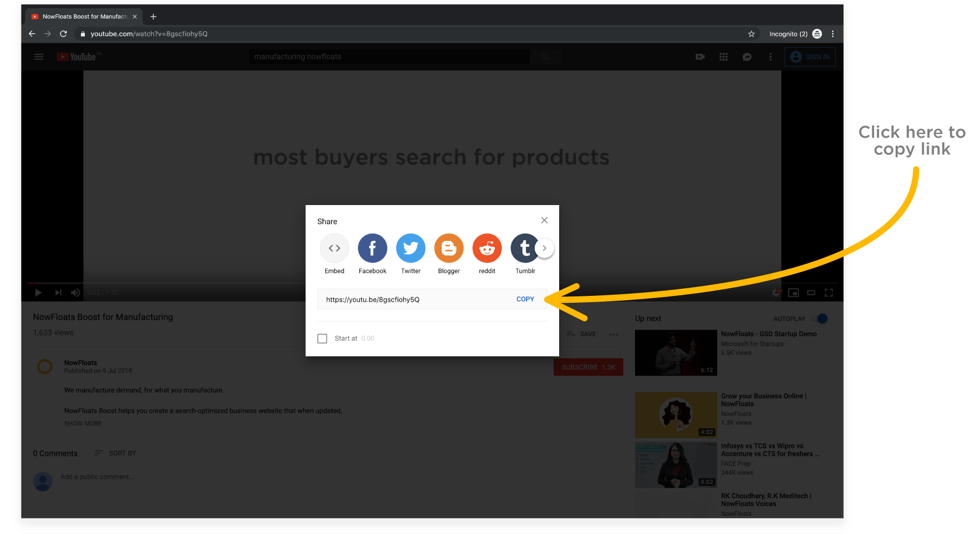Open NowFloats - GSD Startup Demo thumbnail
The width and height of the screenshot is (980, 534).
(x=676, y=353)
